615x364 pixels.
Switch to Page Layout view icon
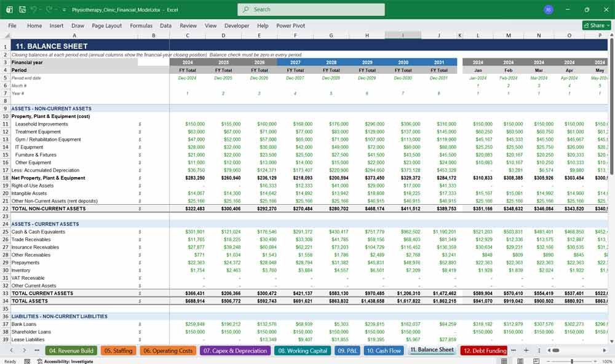[520, 361]
